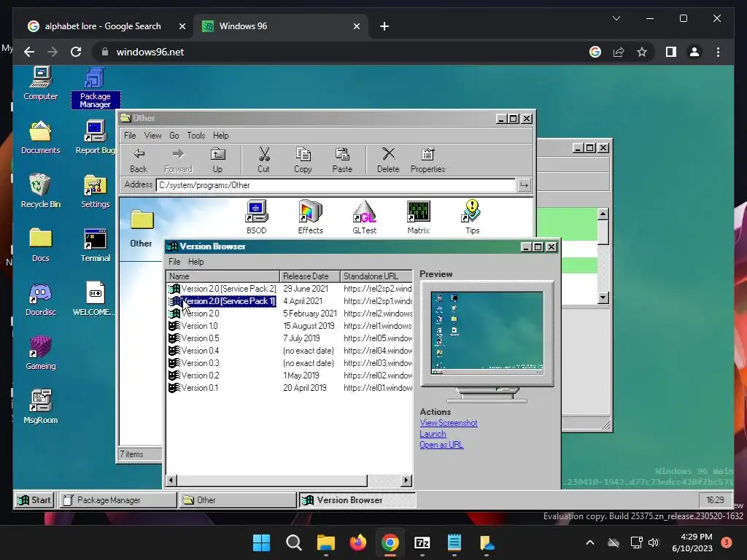Click the Standalone URL column header
Screen dimensions: 747x560
(x=376, y=276)
